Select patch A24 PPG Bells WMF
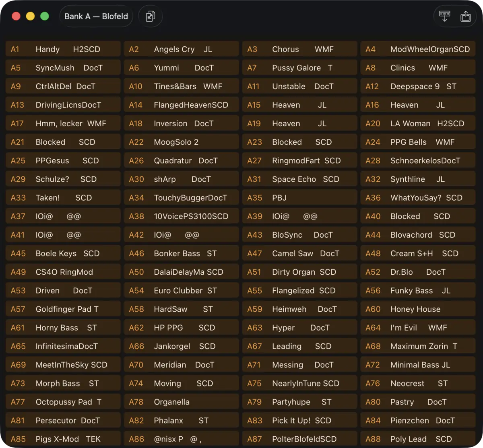The height and width of the screenshot is (448, 483). pos(418,142)
